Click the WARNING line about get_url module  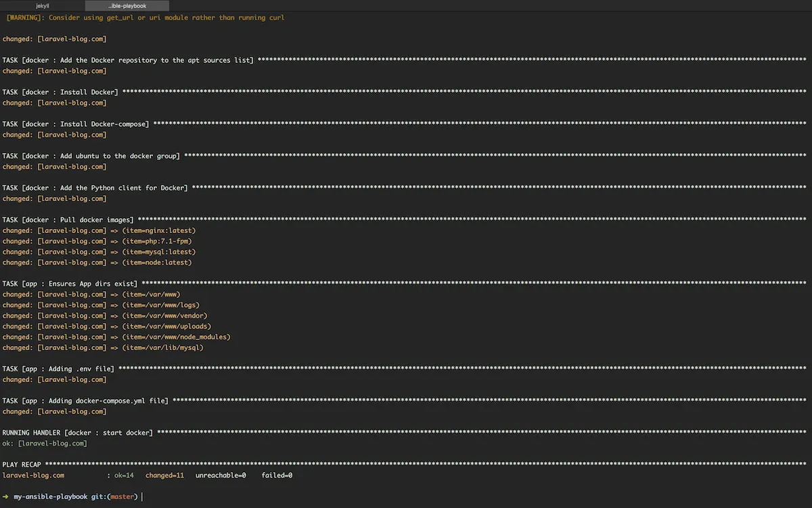point(145,18)
